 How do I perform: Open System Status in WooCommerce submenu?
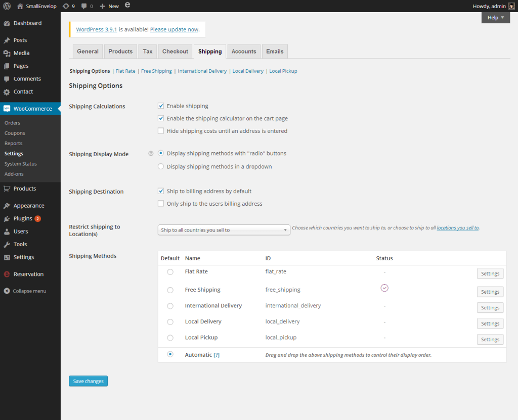(x=20, y=164)
